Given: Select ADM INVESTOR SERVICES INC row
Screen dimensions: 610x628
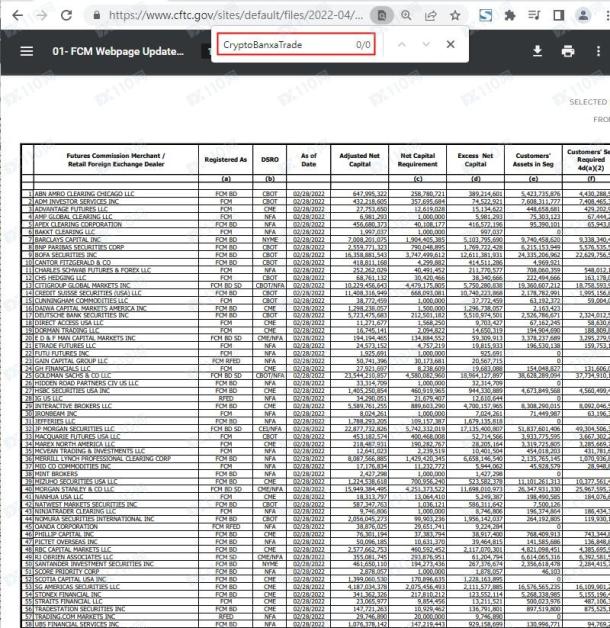Looking at the screenshot, I should tap(77, 202).
